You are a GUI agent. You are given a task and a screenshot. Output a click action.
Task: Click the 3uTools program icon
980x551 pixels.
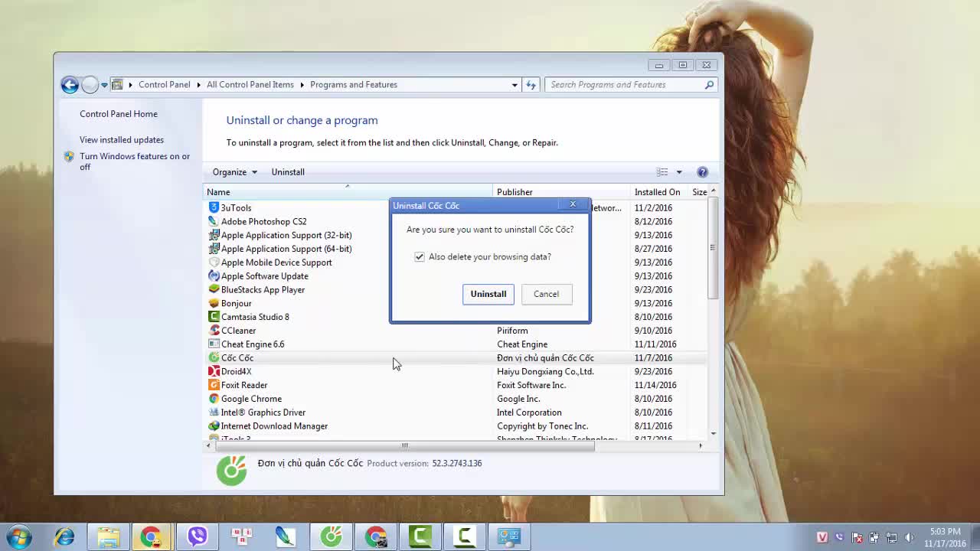[214, 207]
